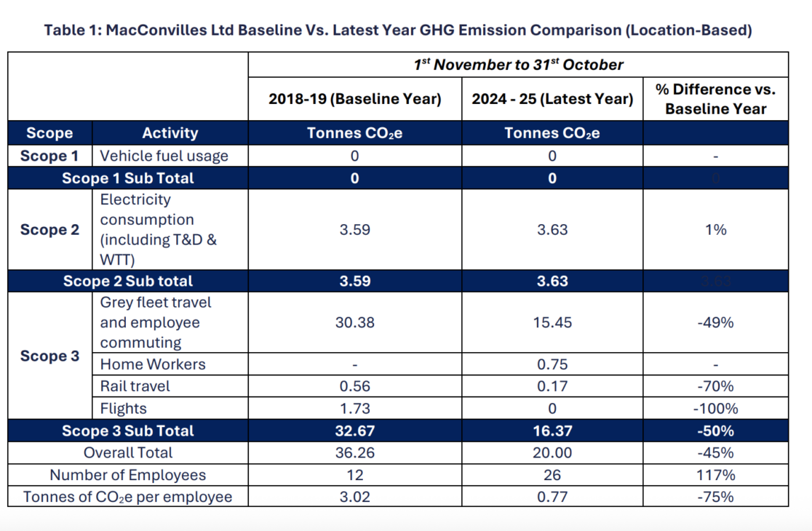Select 'Scope 1 Sub Total' row label

[128, 178]
